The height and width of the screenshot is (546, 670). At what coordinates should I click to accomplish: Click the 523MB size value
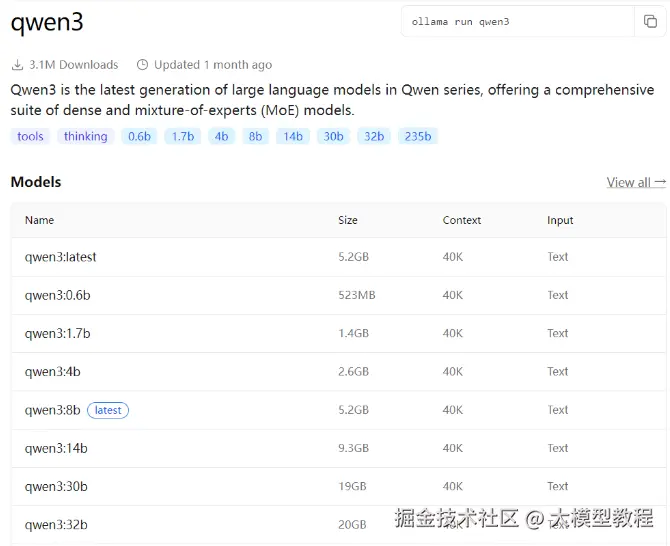[x=357, y=295]
